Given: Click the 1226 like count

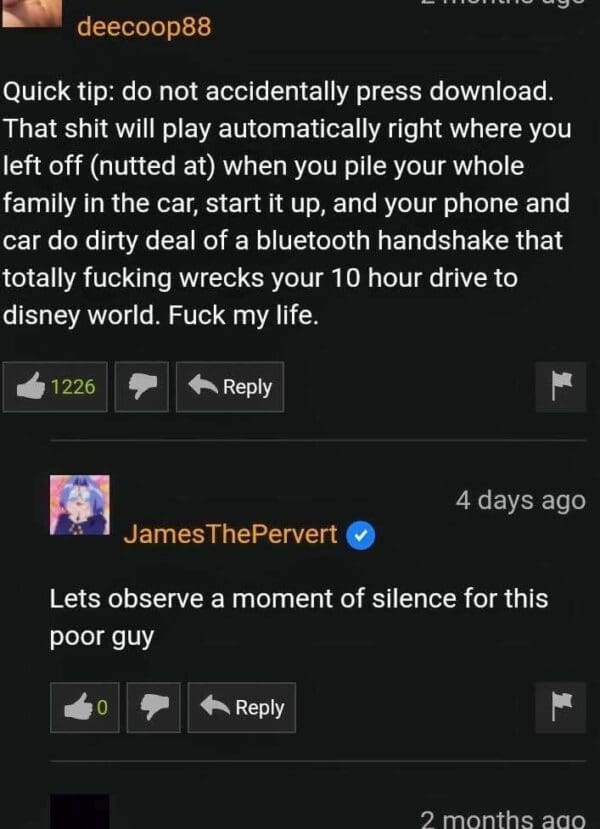Looking at the screenshot, I should (x=73, y=387).
